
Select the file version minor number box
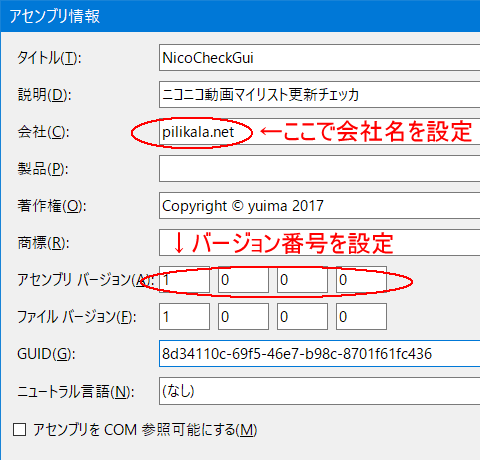pos(243,316)
